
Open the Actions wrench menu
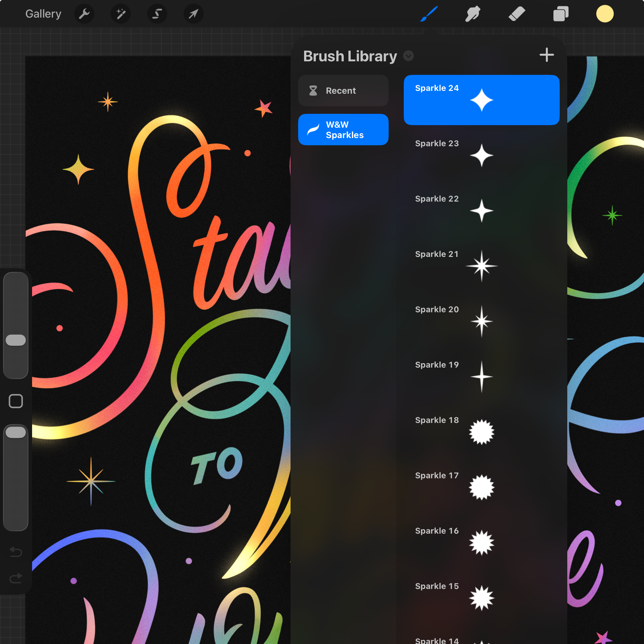(84, 14)
